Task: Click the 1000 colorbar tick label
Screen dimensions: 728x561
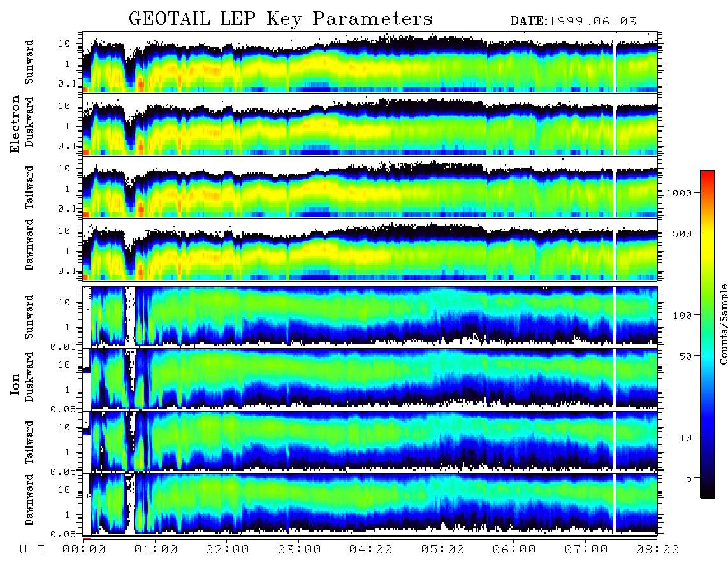Action: click(x=679, y=193)
